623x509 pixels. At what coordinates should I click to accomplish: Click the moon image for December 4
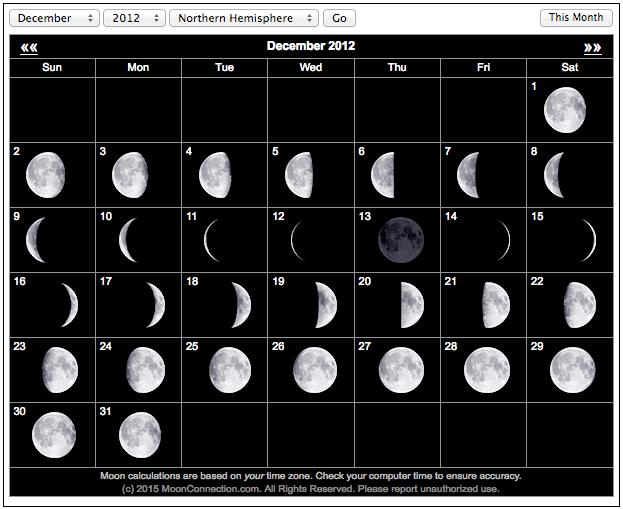click(x=215, y=175)
